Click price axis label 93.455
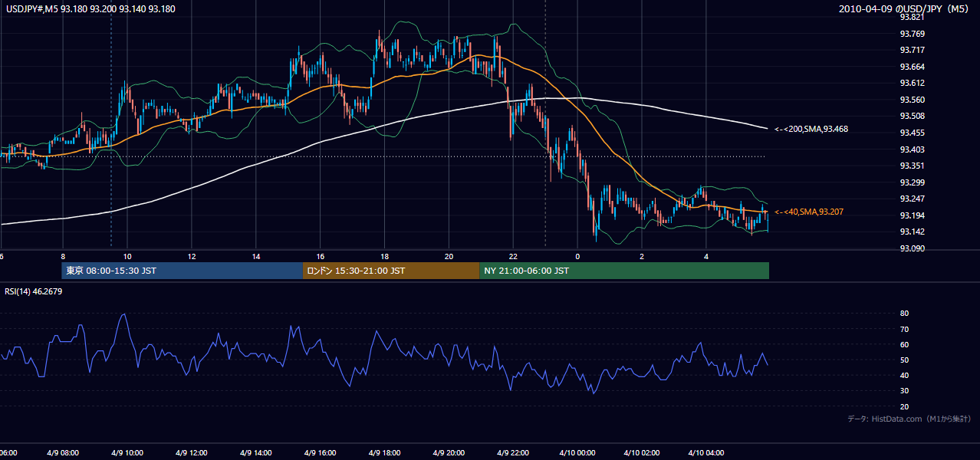 tap(913, 133)
